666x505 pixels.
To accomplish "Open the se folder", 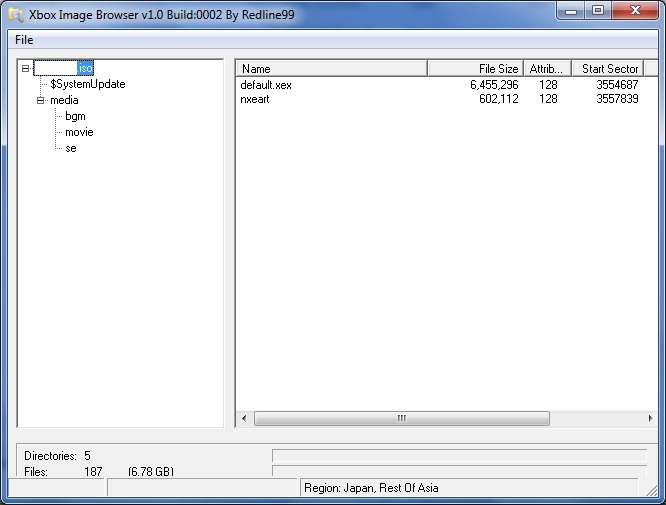I will coord(71,148).
